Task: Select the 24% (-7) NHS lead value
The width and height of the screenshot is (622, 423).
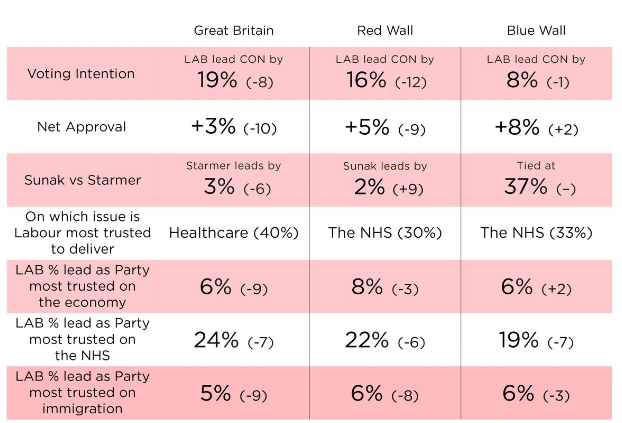Action: click(234, 340)
